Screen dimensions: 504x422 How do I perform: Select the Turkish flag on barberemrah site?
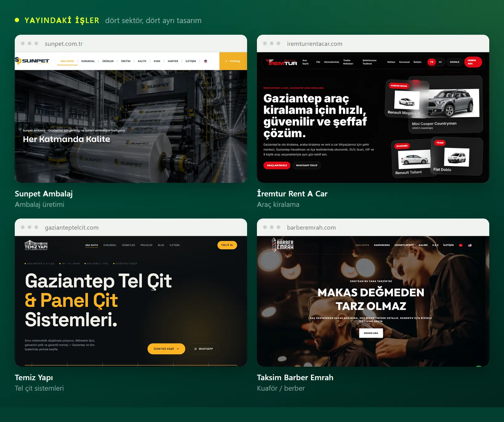coord(461,245)
